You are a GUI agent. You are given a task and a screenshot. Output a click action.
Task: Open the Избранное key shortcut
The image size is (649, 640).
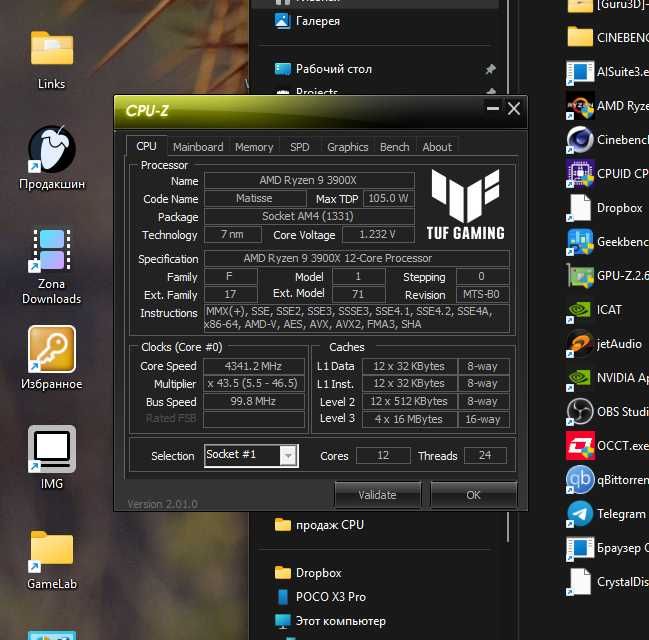pyautogui.click(x=52, y=349)
